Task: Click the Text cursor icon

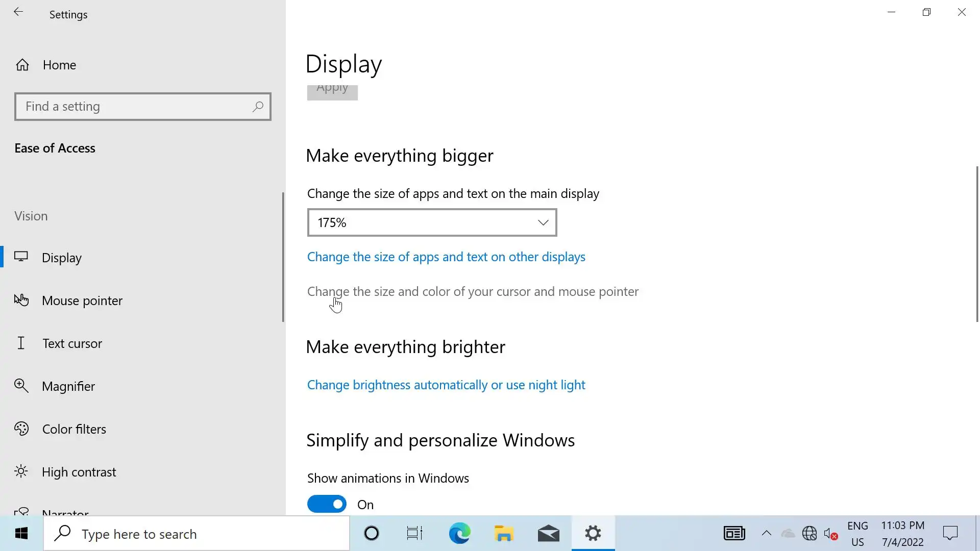Action: pos(21,343)
